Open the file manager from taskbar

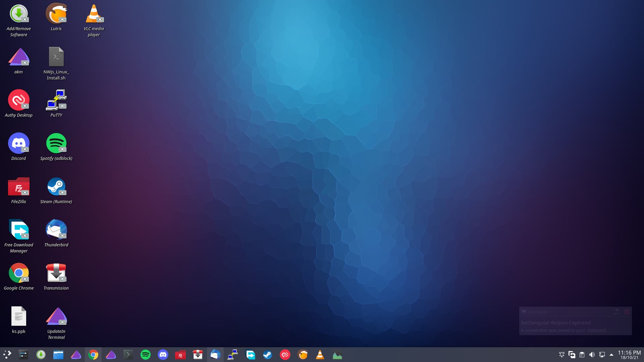(58, 355)
